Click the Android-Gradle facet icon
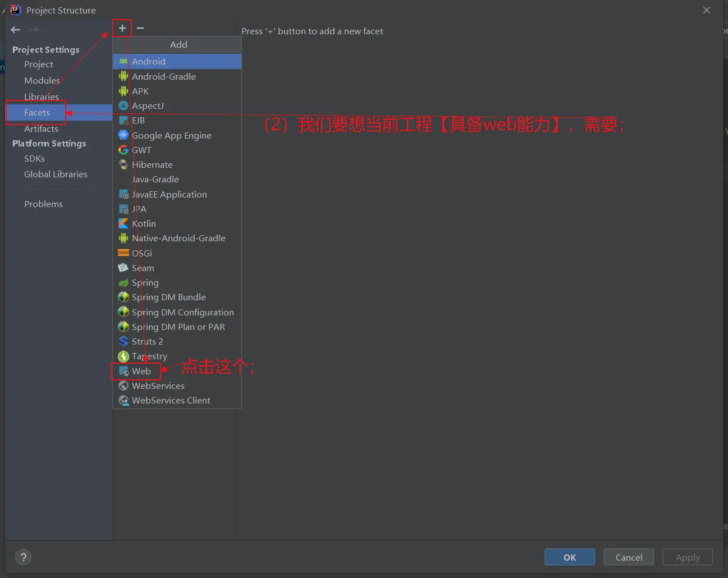 [x=123, y=76]
